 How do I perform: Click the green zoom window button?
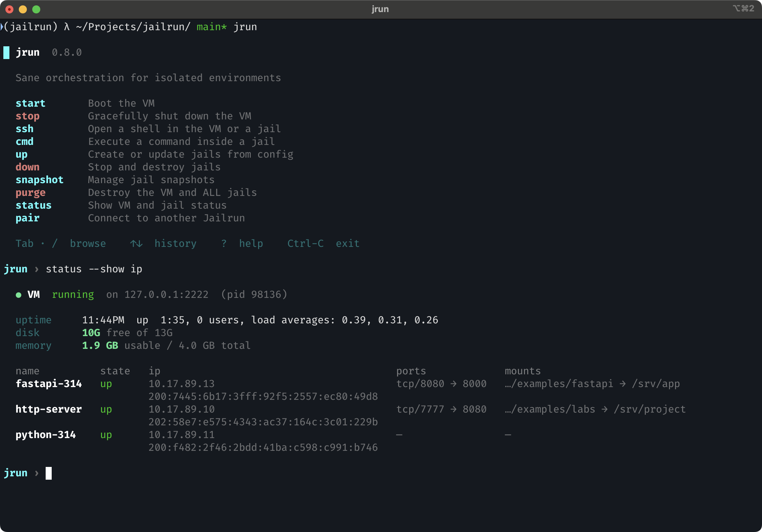[36, 9]
